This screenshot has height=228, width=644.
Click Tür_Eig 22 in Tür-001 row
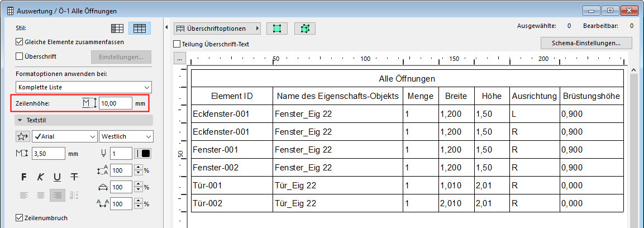point(337,186)
